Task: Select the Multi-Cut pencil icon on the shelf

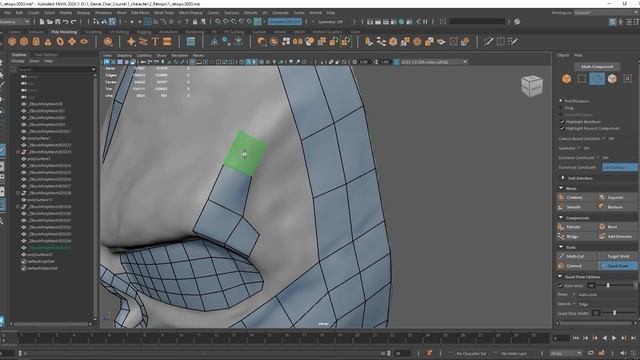Action: coord(489,41)
